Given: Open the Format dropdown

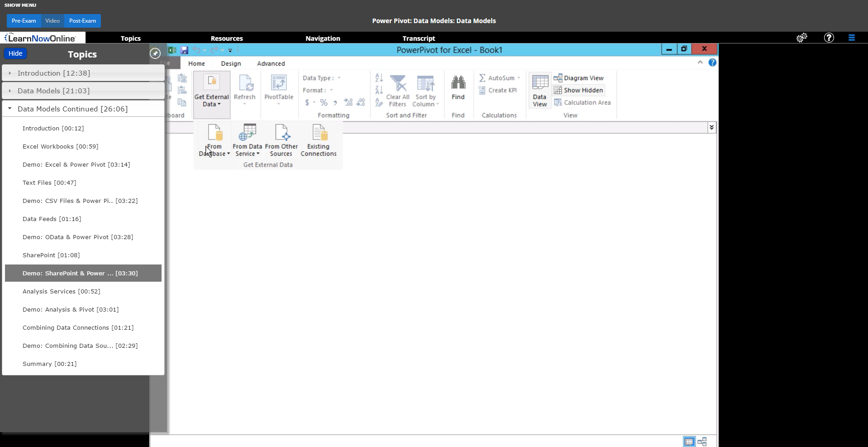Looking at the screenshot, I should pyautogui.click(x=331, y=90).
